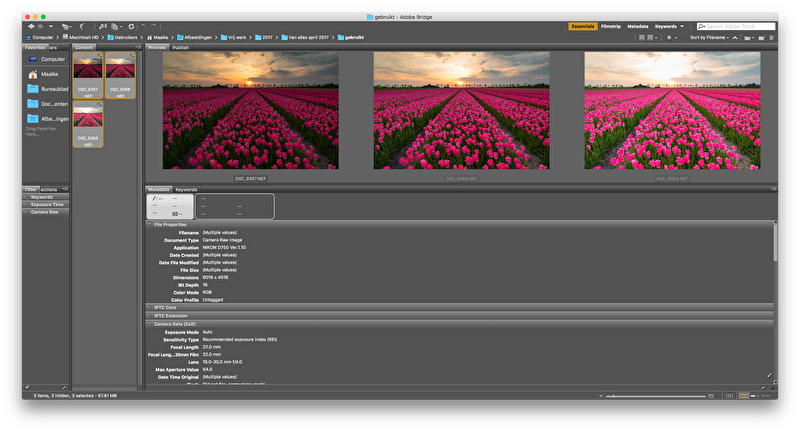800x431 pixels.
Task: Navigate to Macintosh HD in path bar
Action: (81, 37)
